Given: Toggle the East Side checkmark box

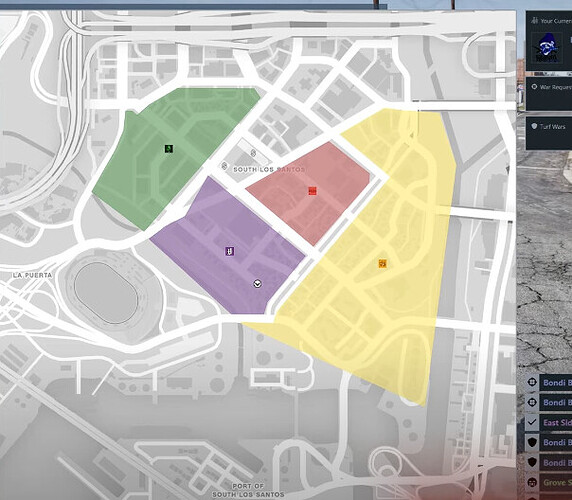Looking at the screenshot, I should [532, 422].
